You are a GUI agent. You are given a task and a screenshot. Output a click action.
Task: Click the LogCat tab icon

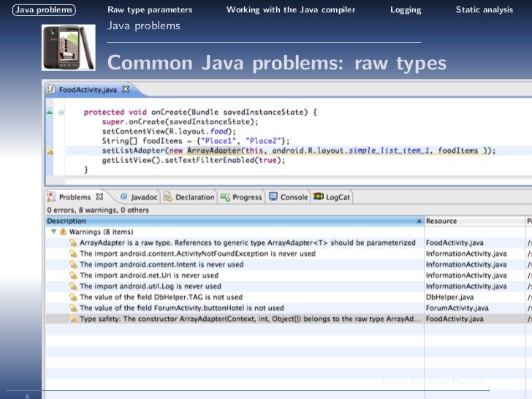[x=319, y=197]
